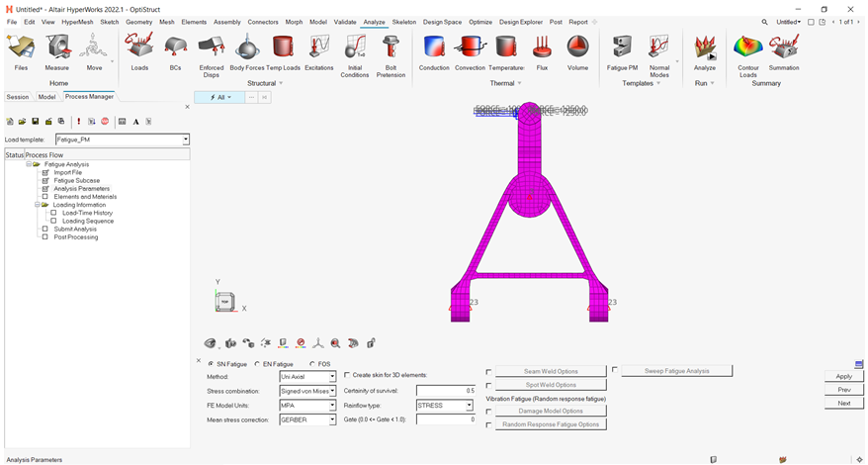The image size is (868, 465).
Task: Select the EN Fatigue radio button
Action: coord(256,364)
